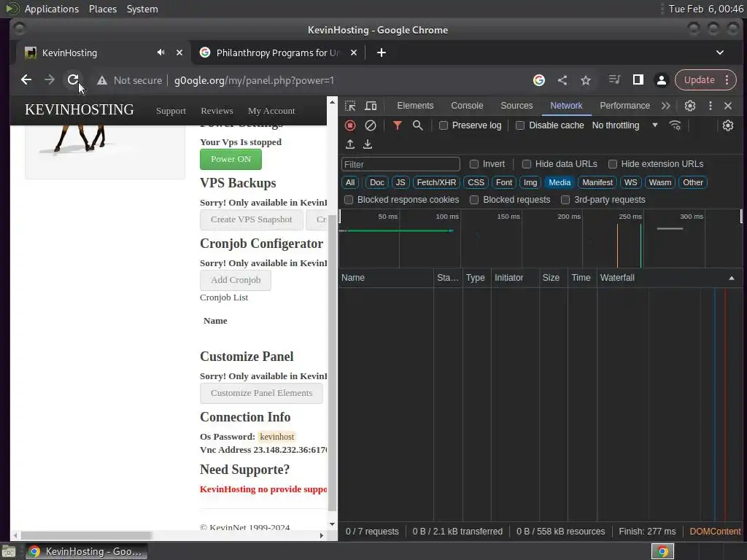The width and height of the screenshot is (747, 560).
Task: Switch to Philanthropy Programs browser tab
Action: tap(278, 52)
